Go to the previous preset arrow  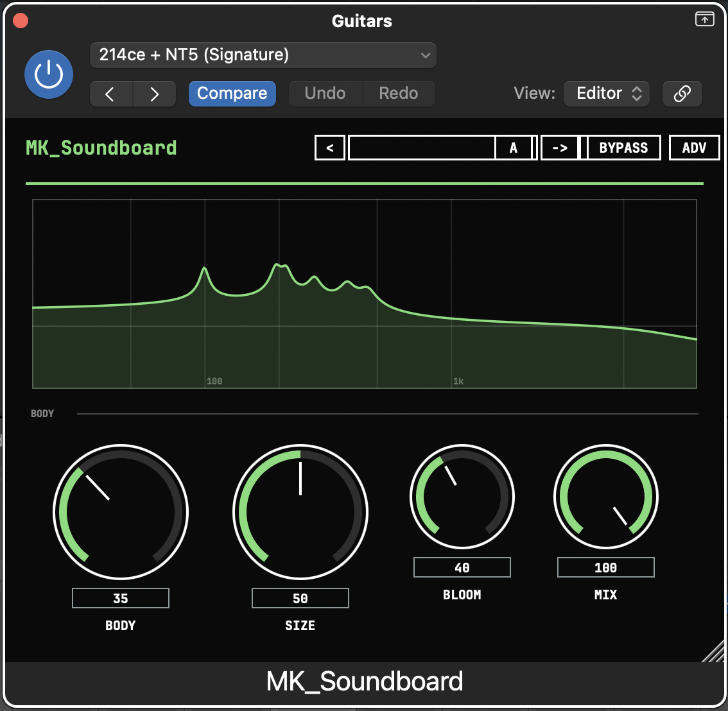(111, 94)
